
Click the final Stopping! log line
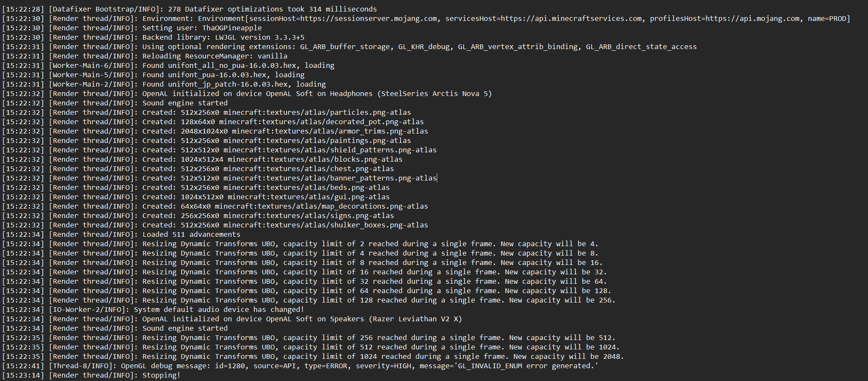(x=161, y=375)
